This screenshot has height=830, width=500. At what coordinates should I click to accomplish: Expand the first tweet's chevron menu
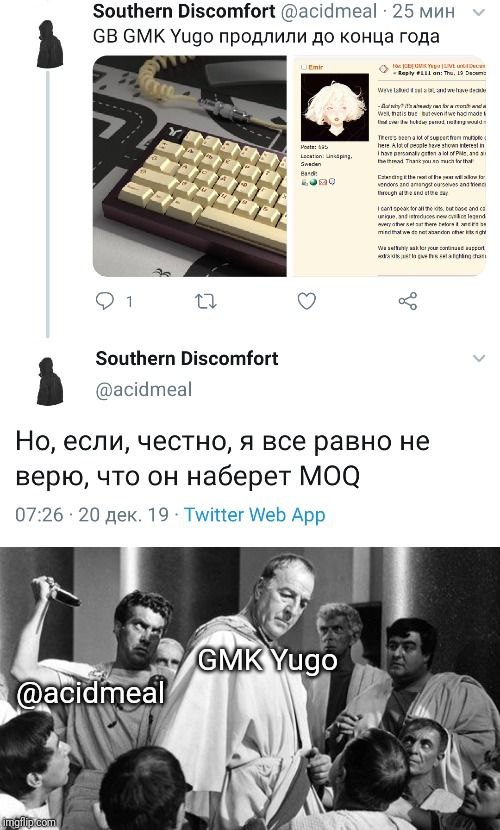(x=478, y=13)
